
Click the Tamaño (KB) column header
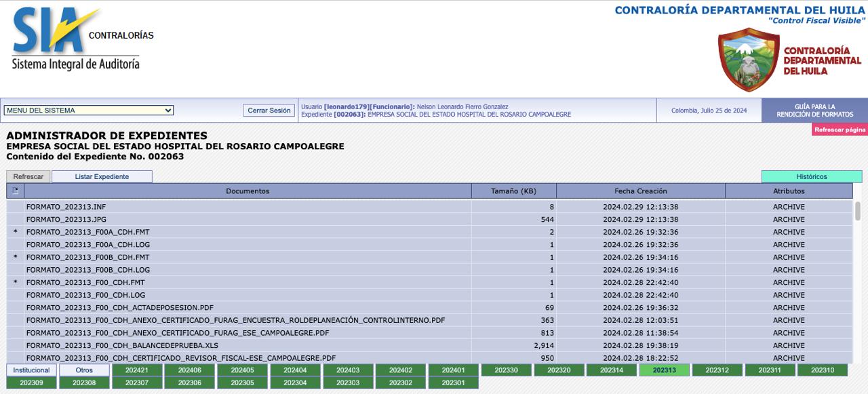[x=514, y=191]
